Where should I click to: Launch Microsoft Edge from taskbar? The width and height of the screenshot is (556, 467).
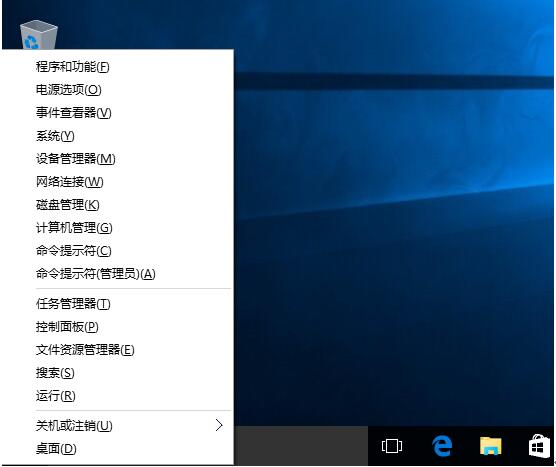click(442, 446)
